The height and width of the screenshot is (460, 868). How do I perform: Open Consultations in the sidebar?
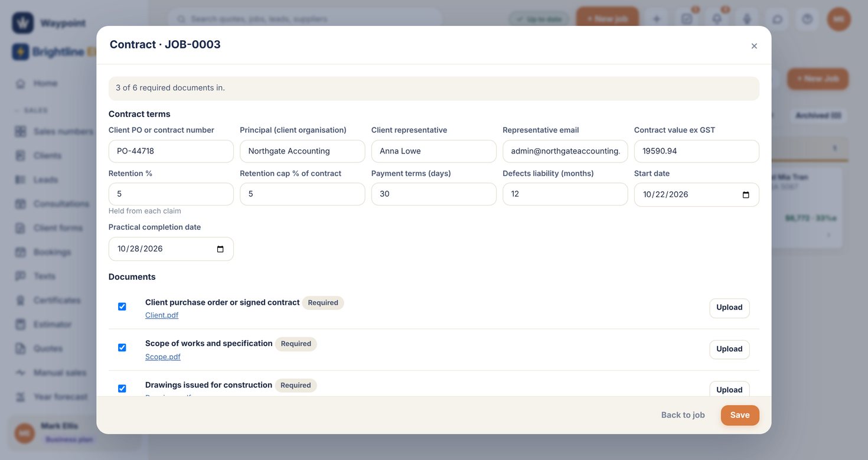pos(61,204)
